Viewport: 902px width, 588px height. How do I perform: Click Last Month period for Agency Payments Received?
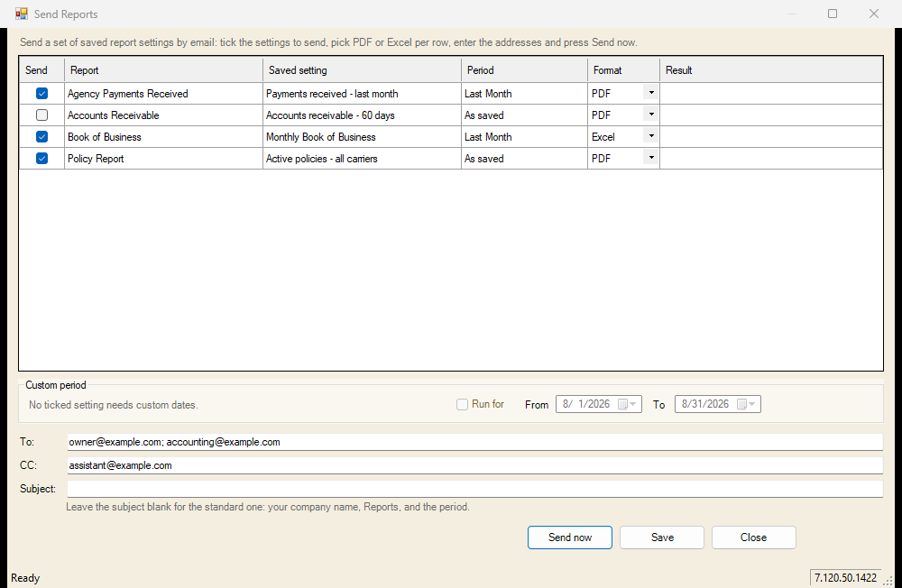pyautogui.click(x=525, y=94)
